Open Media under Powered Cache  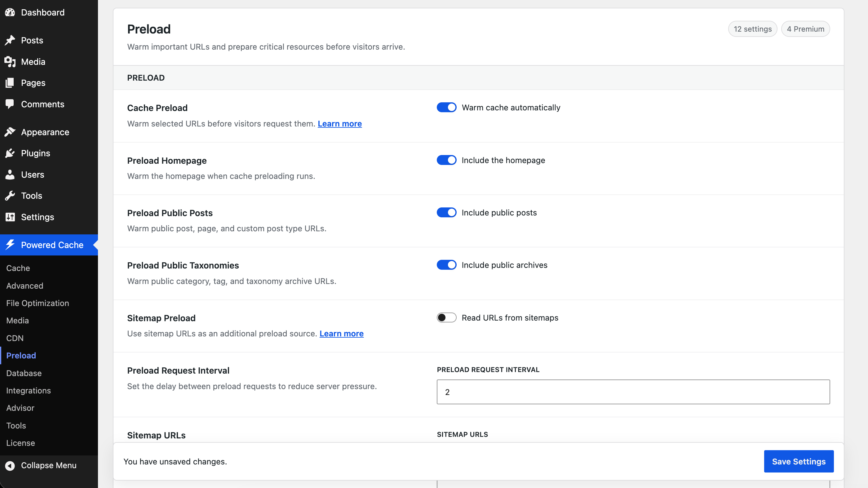coord(18,321)
